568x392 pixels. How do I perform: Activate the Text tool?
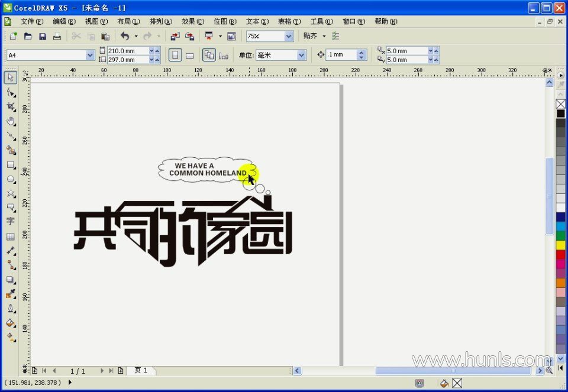pos(11,221)
